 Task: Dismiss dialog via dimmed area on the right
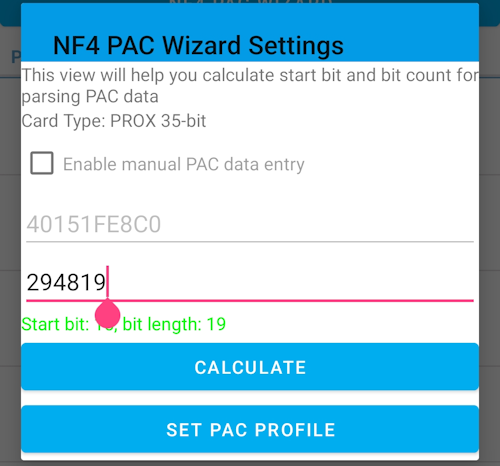tap(490, 233)
